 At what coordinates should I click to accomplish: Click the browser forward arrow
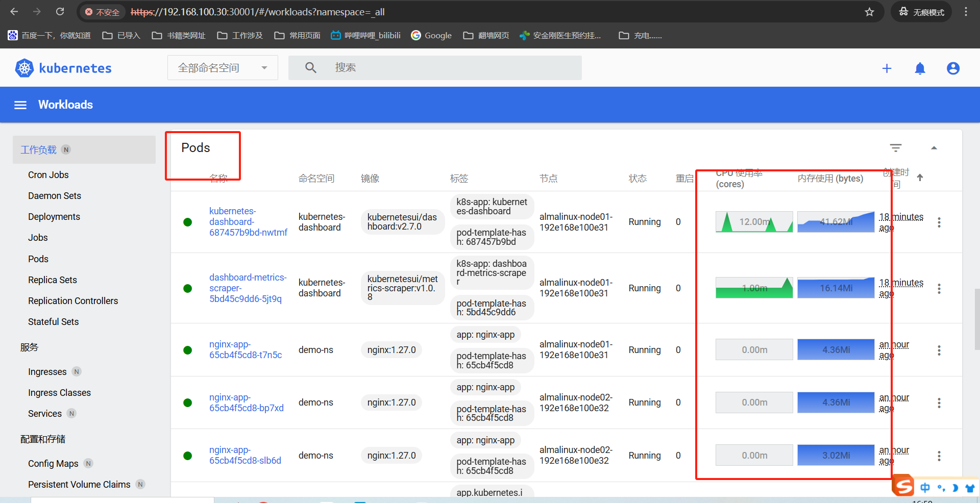click(37, 12)
